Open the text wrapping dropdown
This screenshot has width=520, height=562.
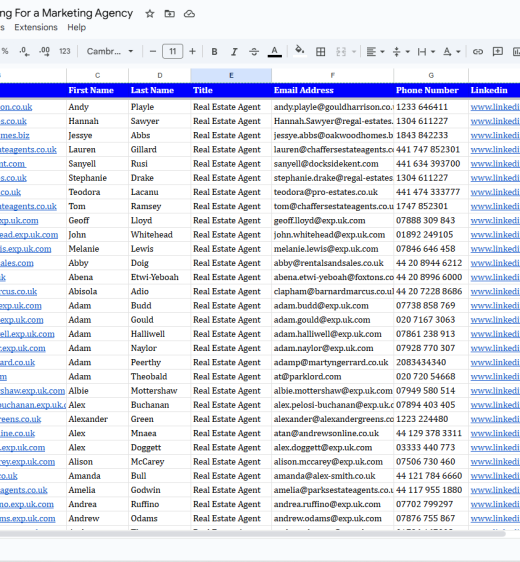tap(426, 52)
